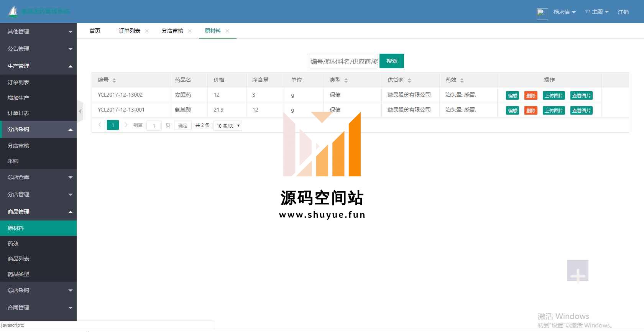Focus the raw material search field
644x332 pixels.
(x=342, y=61)
